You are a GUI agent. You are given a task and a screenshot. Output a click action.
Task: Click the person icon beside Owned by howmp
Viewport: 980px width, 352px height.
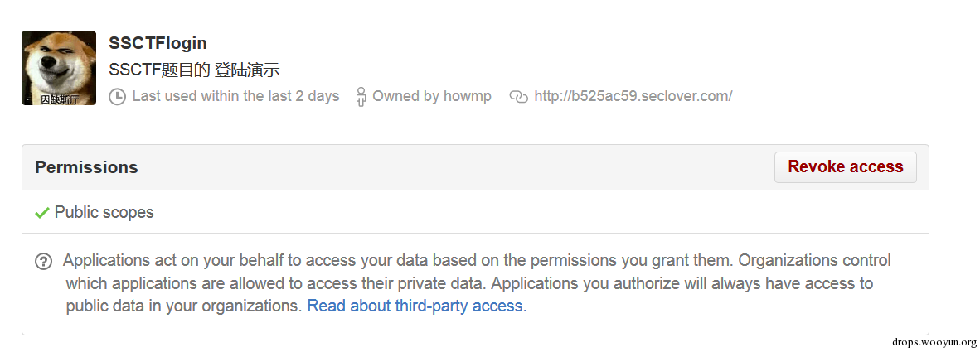point(361,97)
